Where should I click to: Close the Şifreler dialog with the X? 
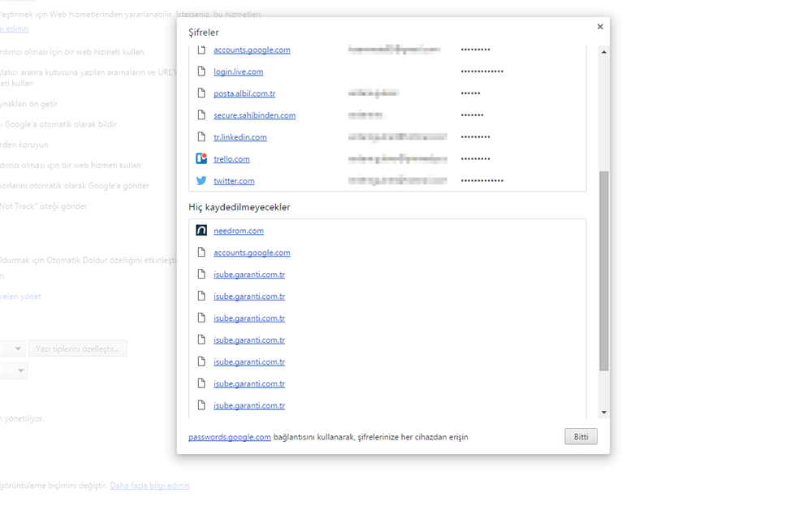pos(600,27)
